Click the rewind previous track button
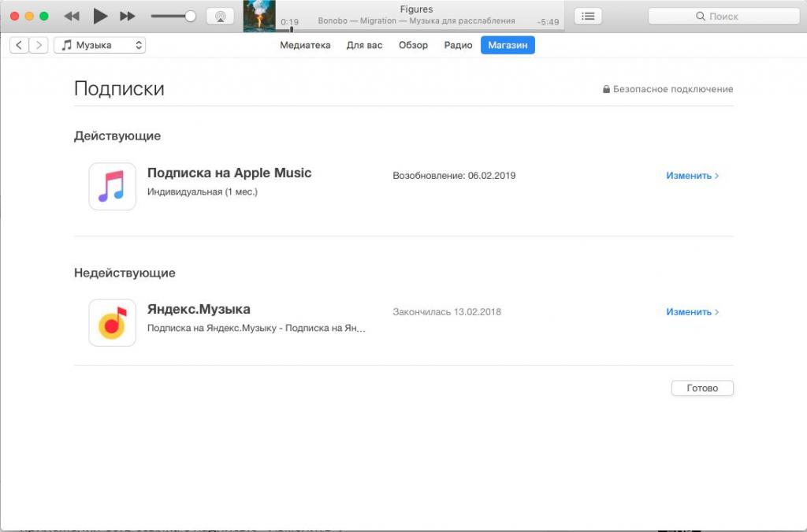Image resolution: width=807 pixels, height=532 pixels. [72, 17]
